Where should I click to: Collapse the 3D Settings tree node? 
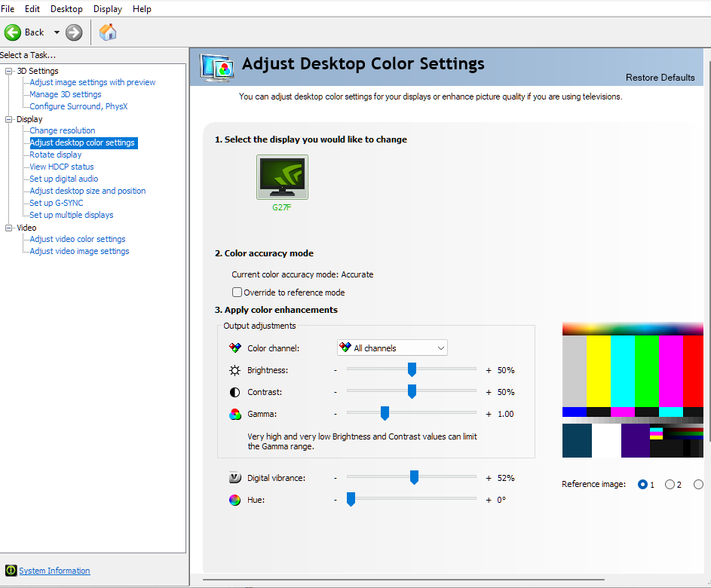tap(8, 71)
